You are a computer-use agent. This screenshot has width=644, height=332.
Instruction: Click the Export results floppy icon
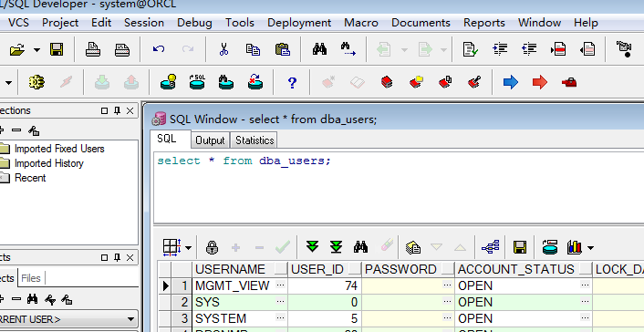520,247
